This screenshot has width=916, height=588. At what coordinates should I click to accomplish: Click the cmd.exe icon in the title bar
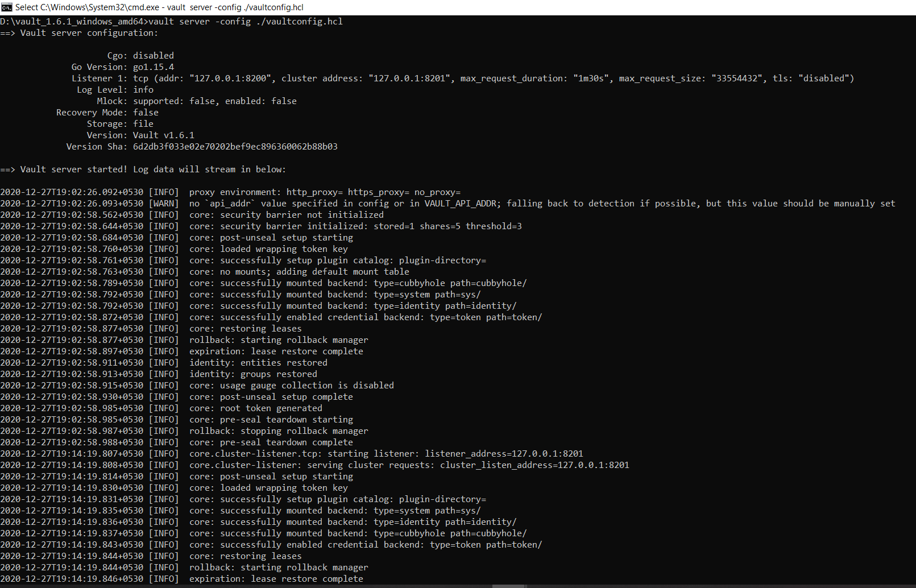6,7
